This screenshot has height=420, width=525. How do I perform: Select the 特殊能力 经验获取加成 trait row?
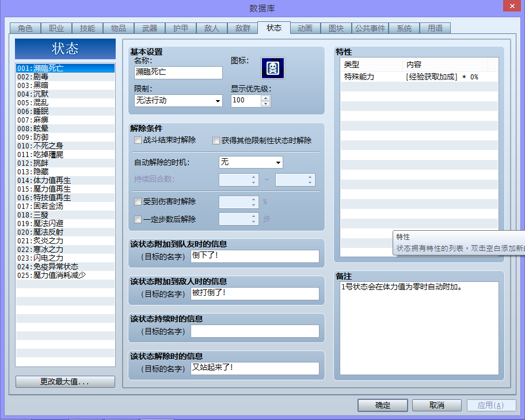tap(419, 77)
